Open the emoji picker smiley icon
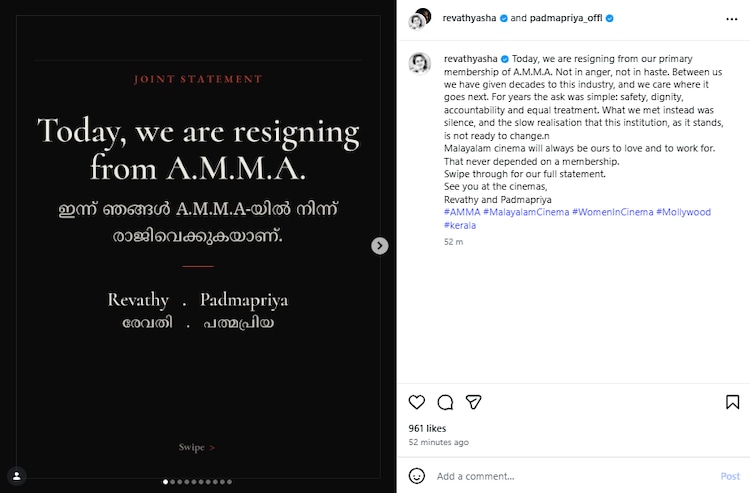Viewport: 750px width, 493px height. [x=417, y=476]
